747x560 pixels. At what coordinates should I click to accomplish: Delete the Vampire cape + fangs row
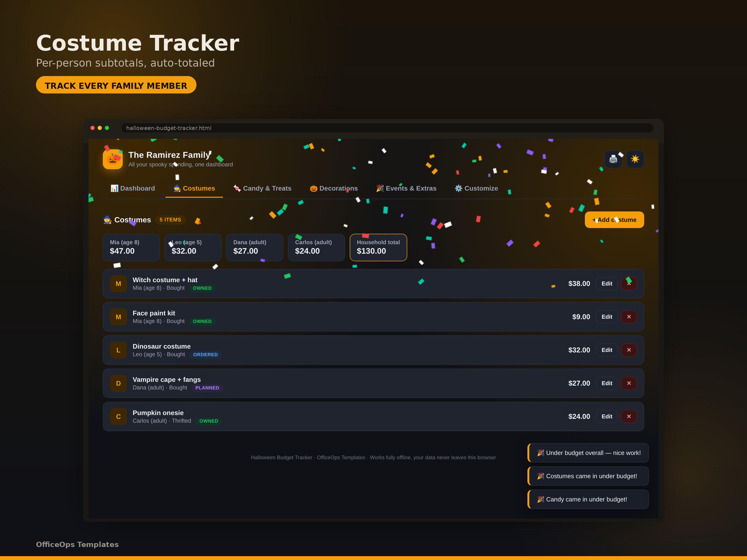click(629, 383)
